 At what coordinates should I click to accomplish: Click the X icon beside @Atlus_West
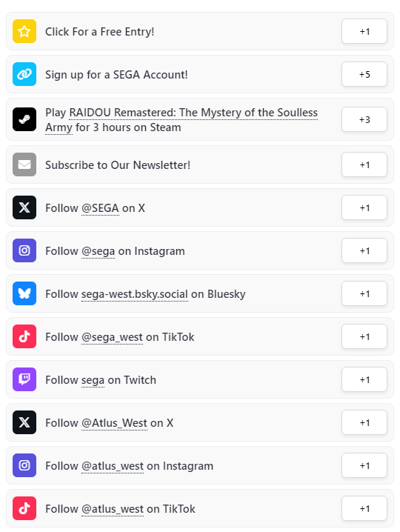click(x=24, y=422)
